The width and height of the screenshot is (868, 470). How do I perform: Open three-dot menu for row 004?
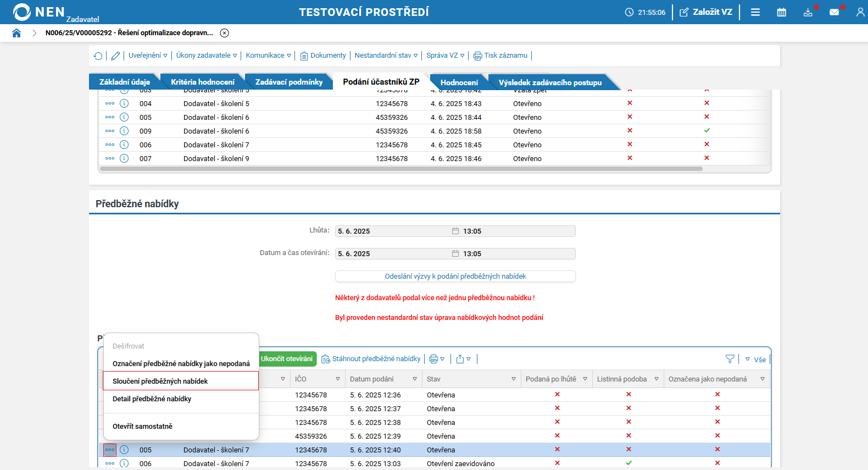pos(110,103)
